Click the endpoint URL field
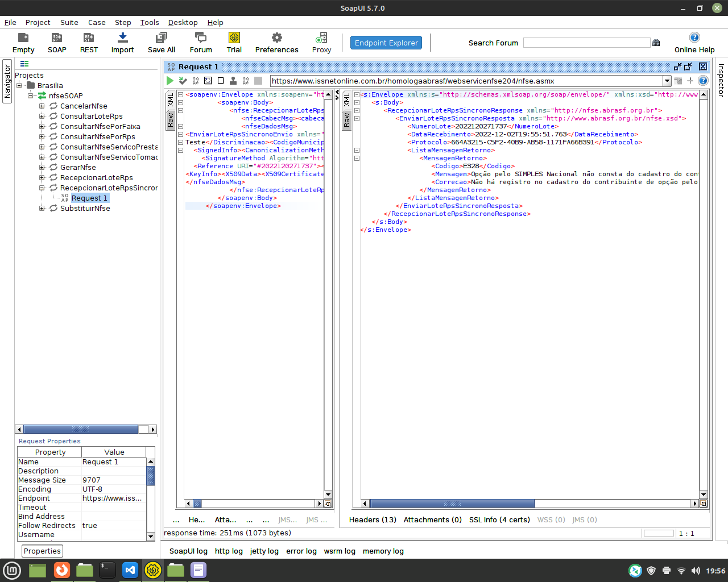 pos(466,81)
